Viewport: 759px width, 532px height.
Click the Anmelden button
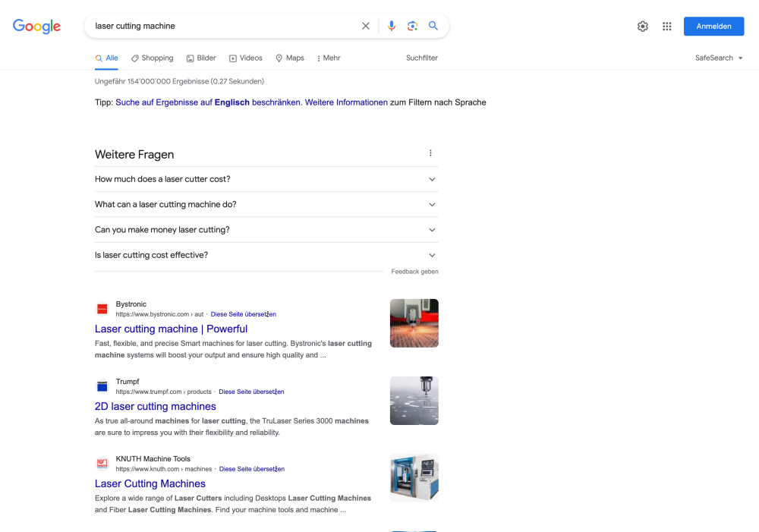(713, 26)
